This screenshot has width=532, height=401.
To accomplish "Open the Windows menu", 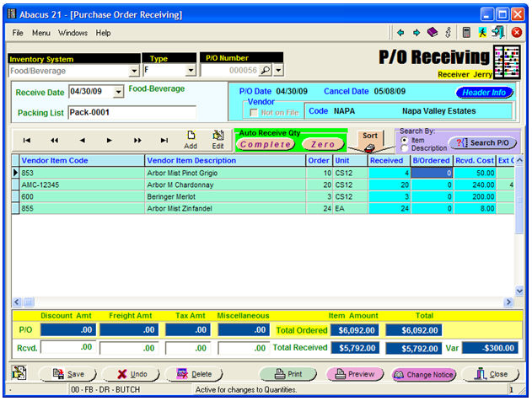I will click(73, 33).
